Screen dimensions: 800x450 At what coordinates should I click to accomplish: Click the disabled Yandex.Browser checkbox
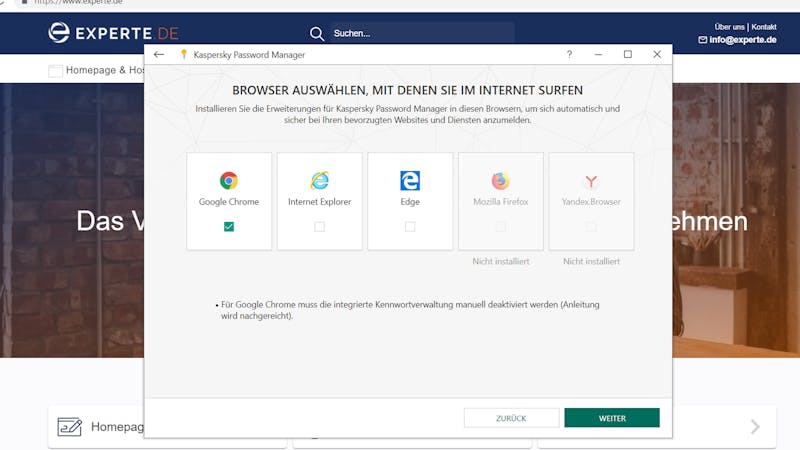click(591, 227)
